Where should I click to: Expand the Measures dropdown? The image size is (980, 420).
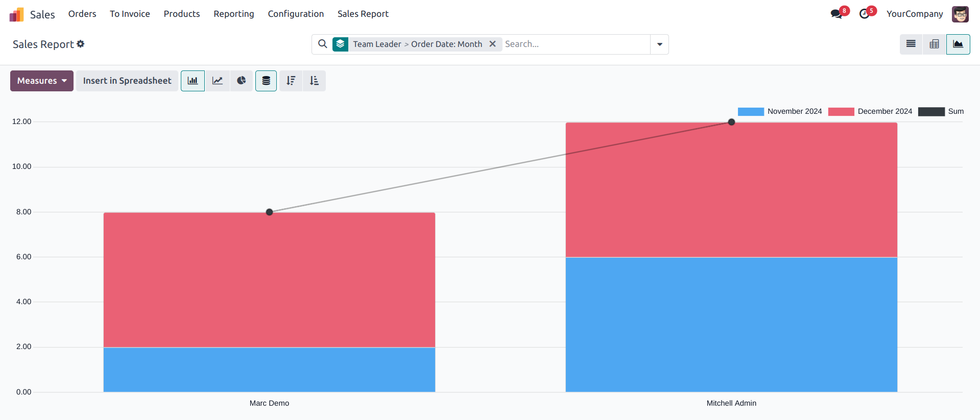click(x=42, y=81)
